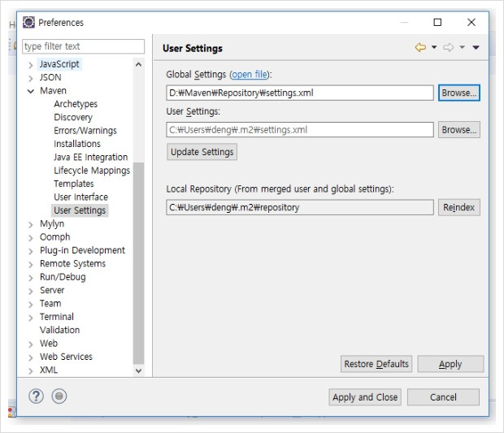This screenshot has width=504, height=433.
Task: Expand the XML tree node
Action: pyautogui.click(x=31, y=371)
